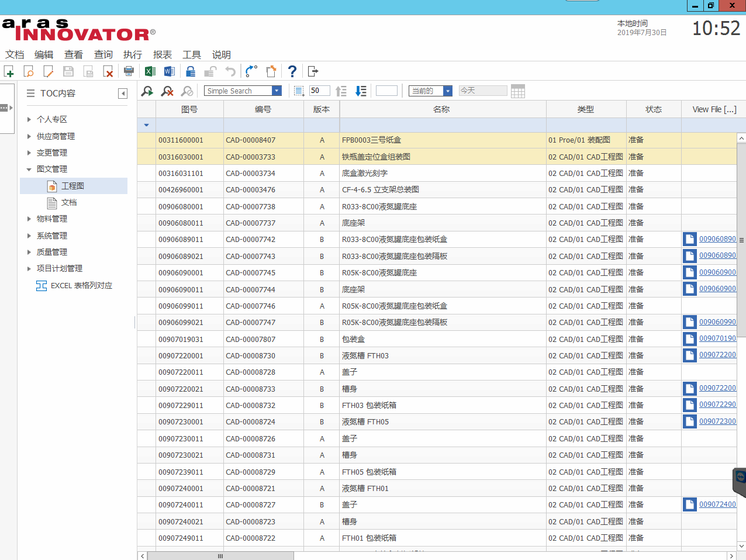The height and width of the screenshot is (560, 746).
Task: Sort the grid by 名称 column header
Action: [441, 109]
